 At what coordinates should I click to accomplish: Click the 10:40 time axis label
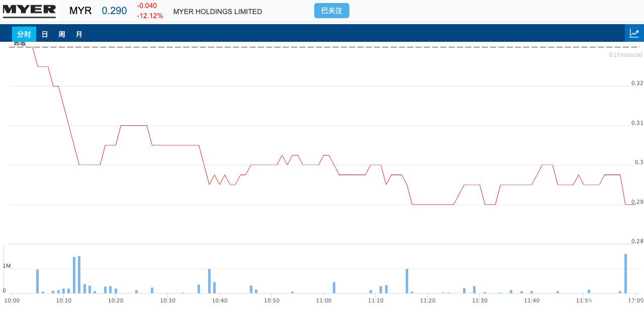coord(220,300)
